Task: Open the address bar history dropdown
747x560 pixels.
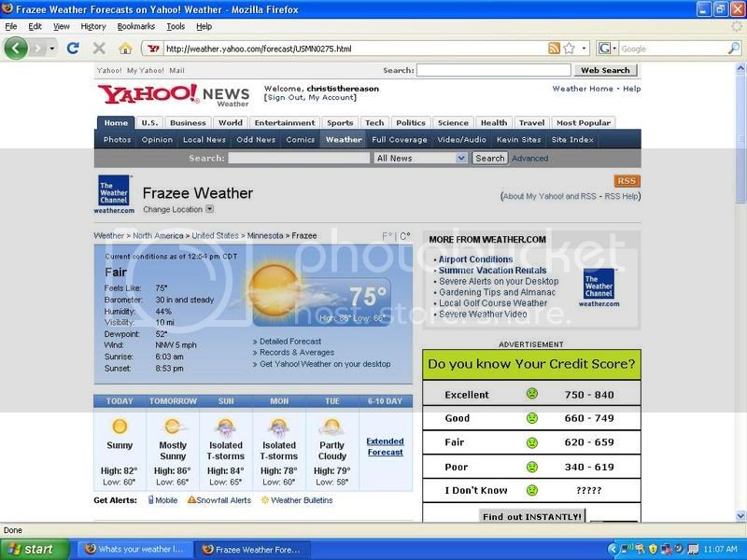Action: (x=585, y=49)
